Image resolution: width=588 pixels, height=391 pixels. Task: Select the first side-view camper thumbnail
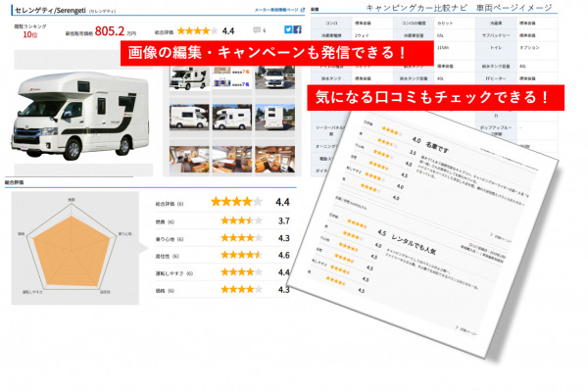[x=189, y=78]
